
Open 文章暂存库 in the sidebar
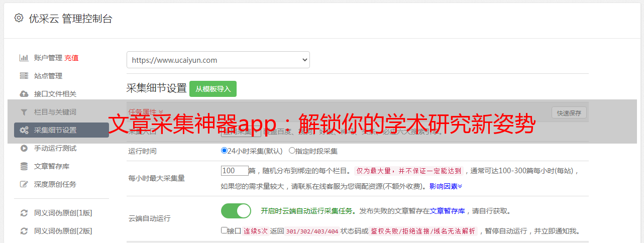coord(52,166)
